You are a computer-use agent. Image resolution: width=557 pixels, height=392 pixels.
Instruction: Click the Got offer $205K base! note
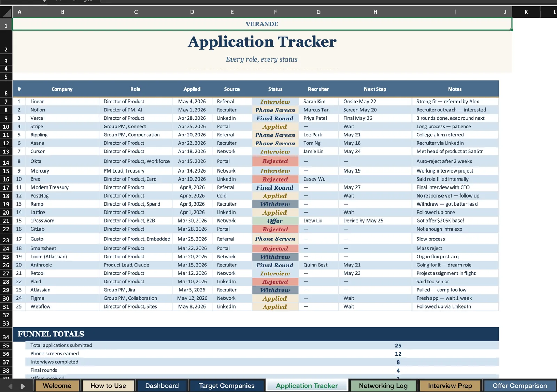pos(455,221)
